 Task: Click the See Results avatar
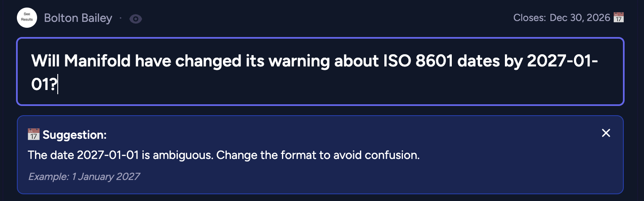(27, 18)
